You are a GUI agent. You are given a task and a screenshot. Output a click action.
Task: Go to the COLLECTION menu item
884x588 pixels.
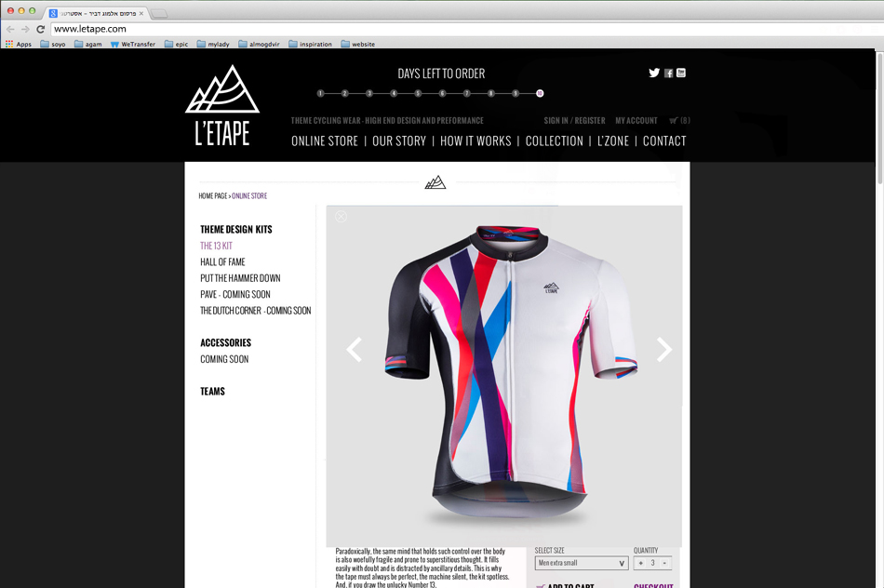point(555,140)
